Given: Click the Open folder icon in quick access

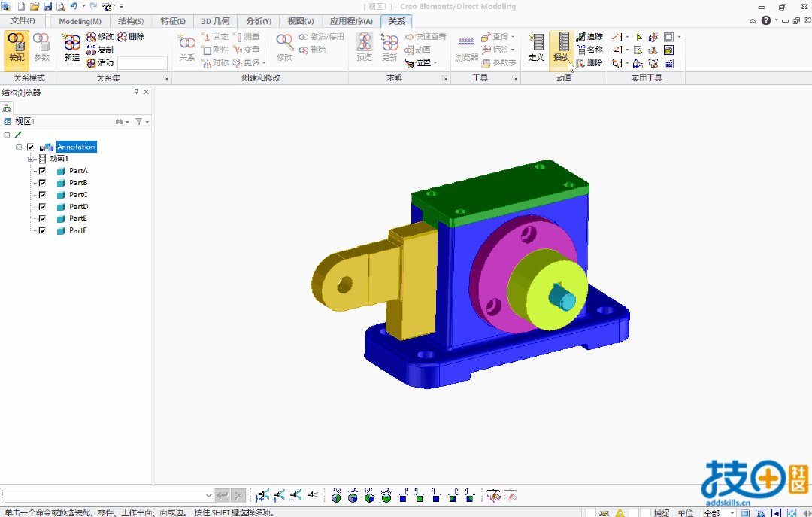Looking at the screenshot, I should (x=34, y=6).
